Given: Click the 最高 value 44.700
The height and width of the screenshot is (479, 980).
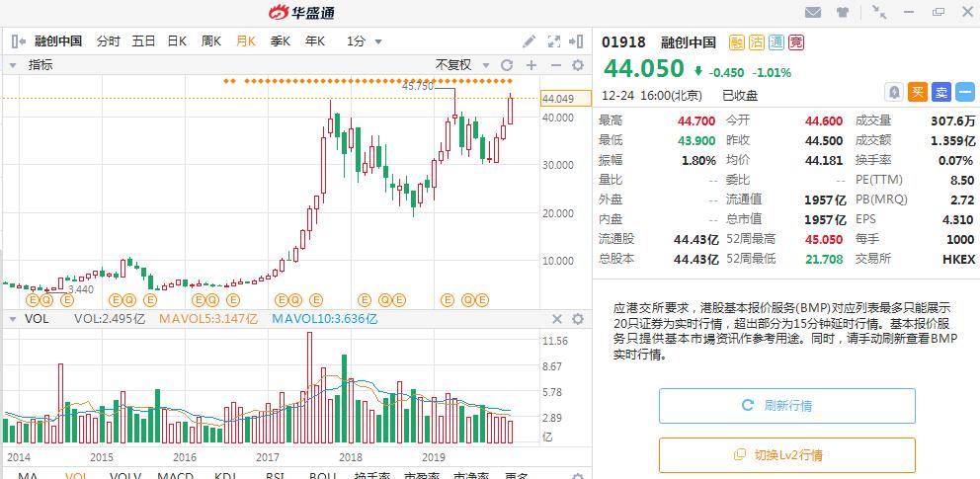Looking at the screenshot, I should coord(696,121).
